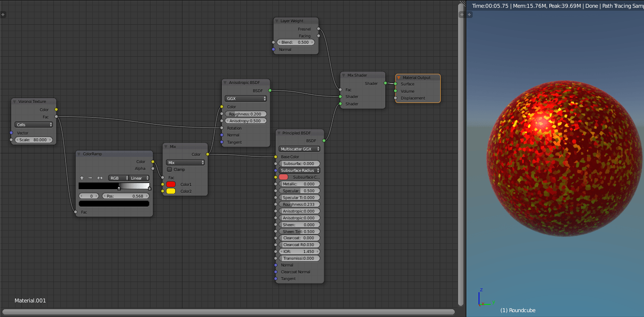This screenshot has height=317, width=644.
Task: Click the Facing output socket on Layer Weight
Action: (x=318, y=35)
